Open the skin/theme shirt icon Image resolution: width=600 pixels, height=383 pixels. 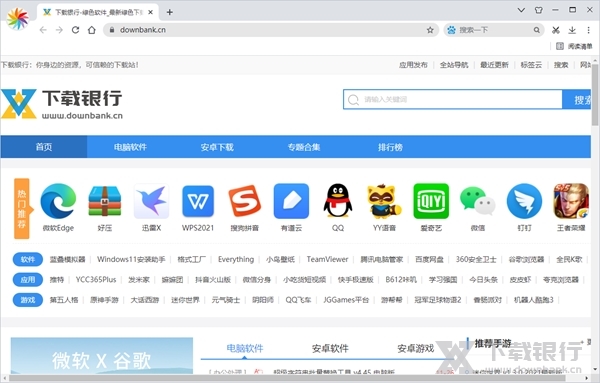click(539, 10)
